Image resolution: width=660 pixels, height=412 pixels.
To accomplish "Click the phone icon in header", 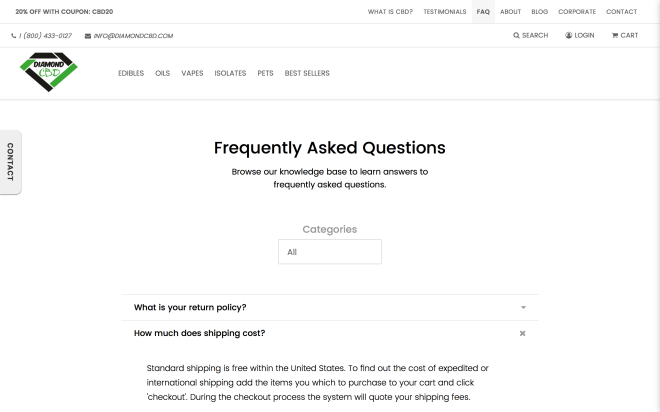I will [x=14, y=36].
